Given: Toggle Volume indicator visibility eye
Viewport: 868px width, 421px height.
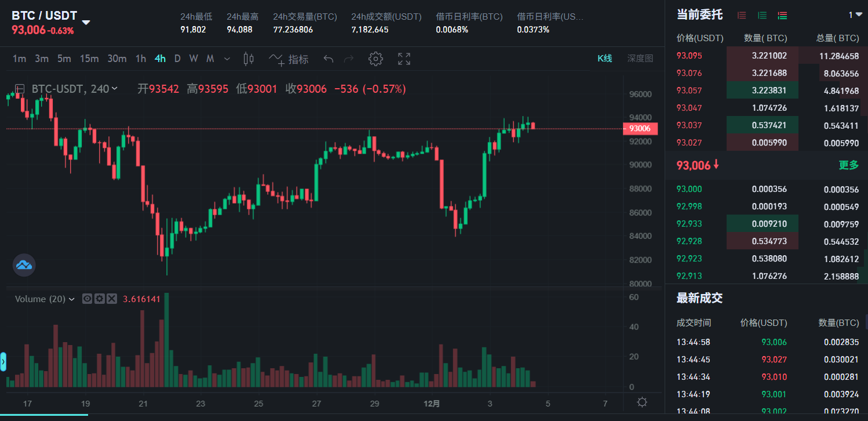Looking at the screenshot, I should (87, 299).
